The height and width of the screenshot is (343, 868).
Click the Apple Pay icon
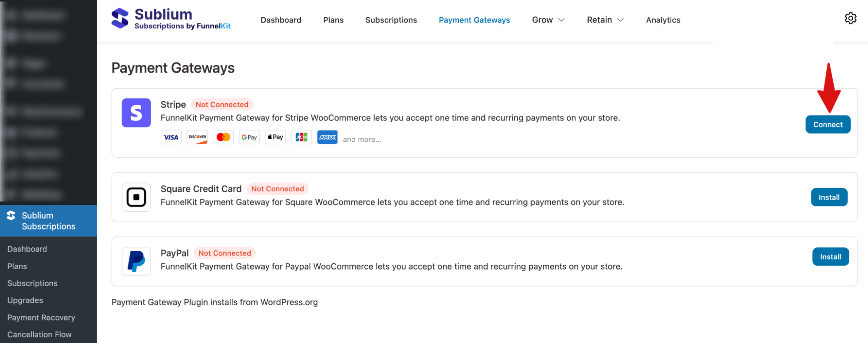(275, 137)
